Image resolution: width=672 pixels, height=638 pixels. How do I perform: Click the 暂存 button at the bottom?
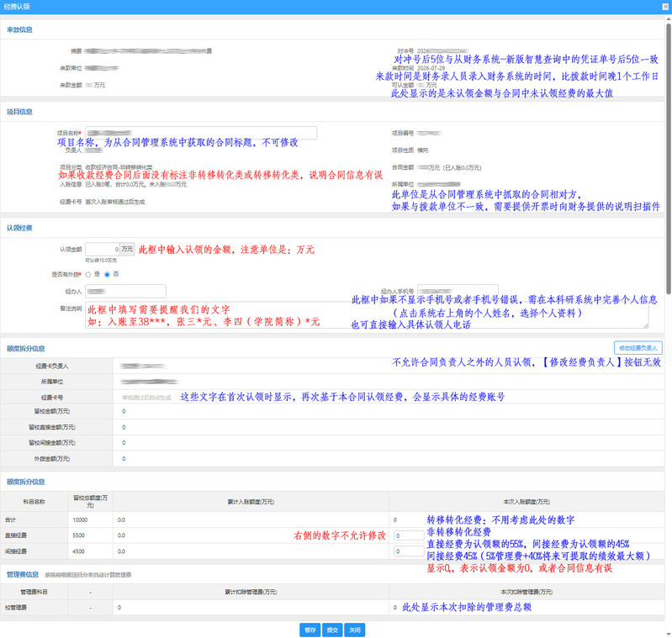coord(310,630)
